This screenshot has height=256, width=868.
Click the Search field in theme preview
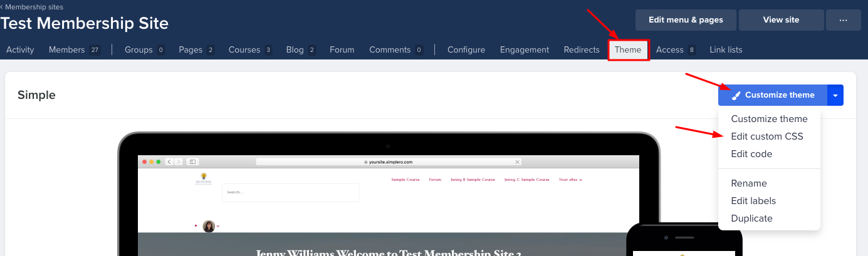pos(291,192)
